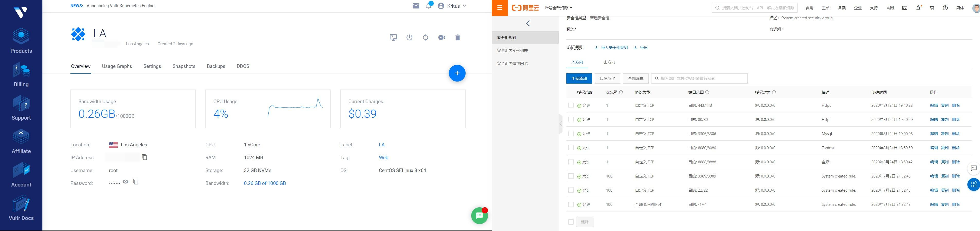
Task: Open the Backups tab
Action: [216, 66]
